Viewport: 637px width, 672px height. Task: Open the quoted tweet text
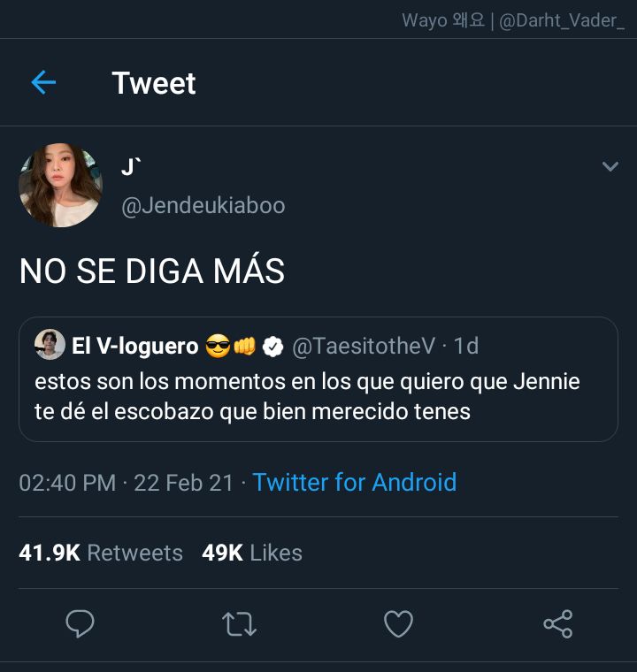pos(307,396)
